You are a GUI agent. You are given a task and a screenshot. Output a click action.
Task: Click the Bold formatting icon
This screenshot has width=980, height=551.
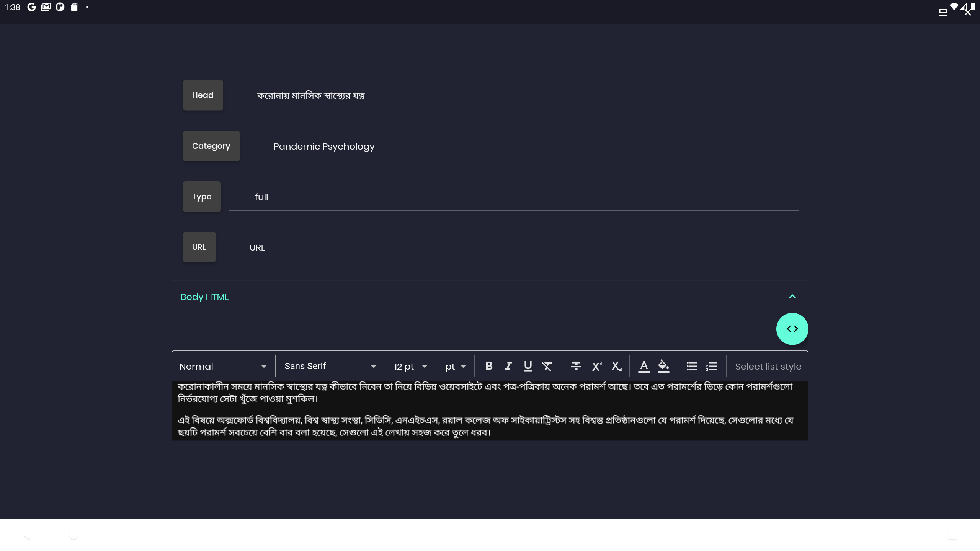(x=488, y=366)
